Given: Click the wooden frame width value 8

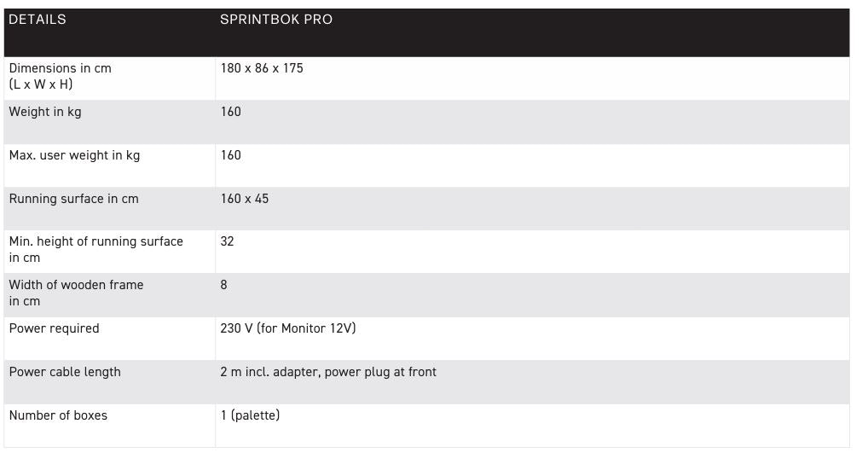Looking at the screenshot, I should click(x=224, y=285).
